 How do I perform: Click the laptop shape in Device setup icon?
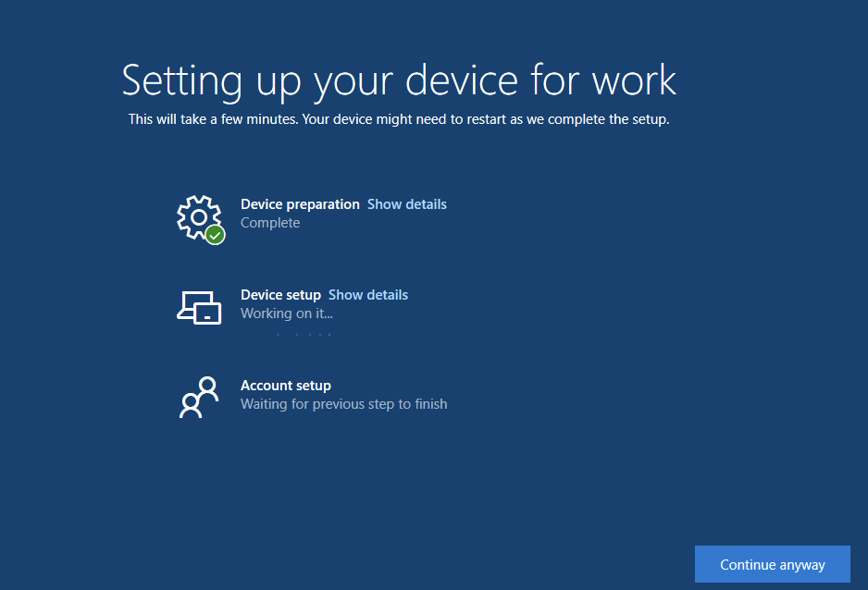point(190,303)
